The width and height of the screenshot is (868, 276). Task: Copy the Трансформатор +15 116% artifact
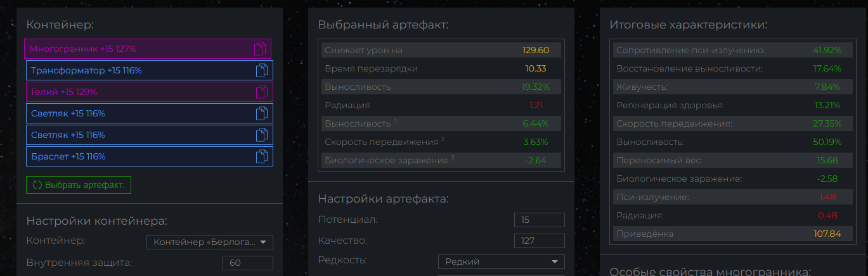click(x=261, y=70)
